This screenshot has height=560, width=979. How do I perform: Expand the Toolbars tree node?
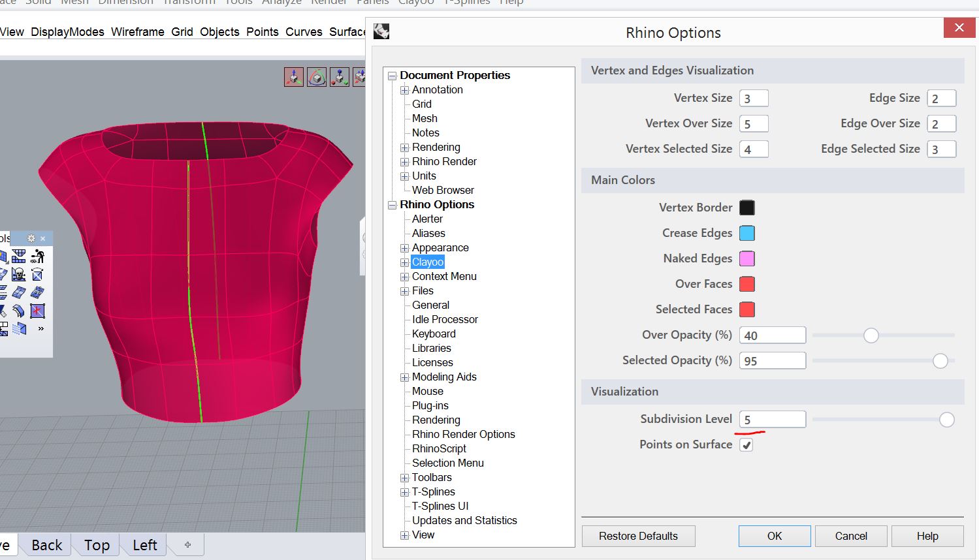click(404, 478)
